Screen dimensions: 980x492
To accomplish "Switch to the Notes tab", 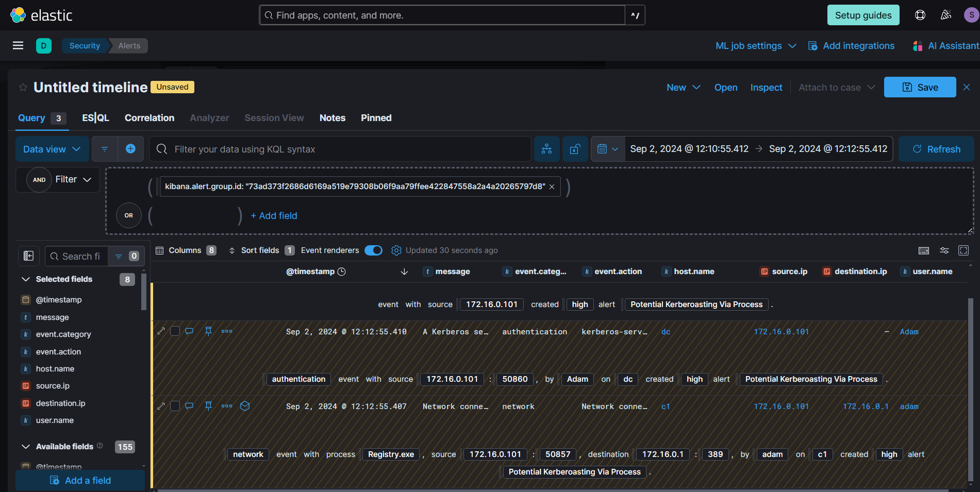I will 333,118.
